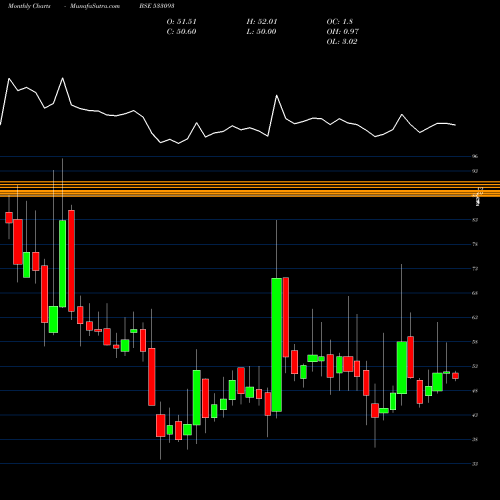Image resolution: width=500 pixels, height=500 pixels.
Task: Select the low price 'L: 50.00'
Action: (x=261, y=32)
